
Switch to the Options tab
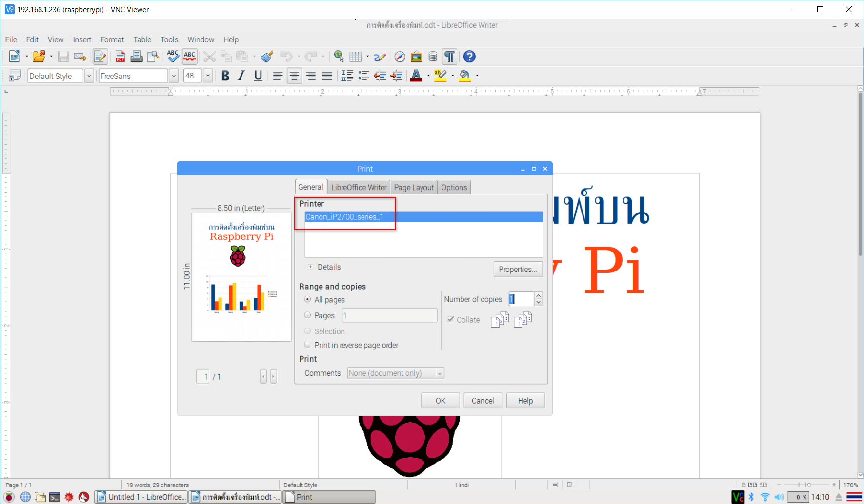[x=454, y=187]
